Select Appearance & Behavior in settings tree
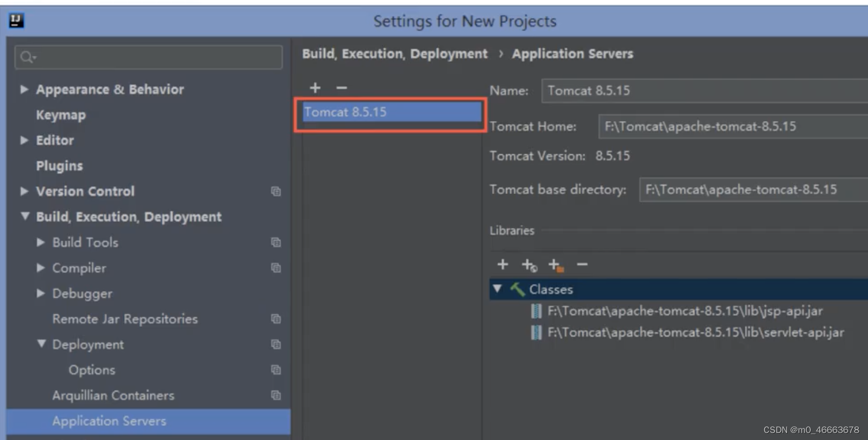This screenshot has width=868, height=440. 110,89
